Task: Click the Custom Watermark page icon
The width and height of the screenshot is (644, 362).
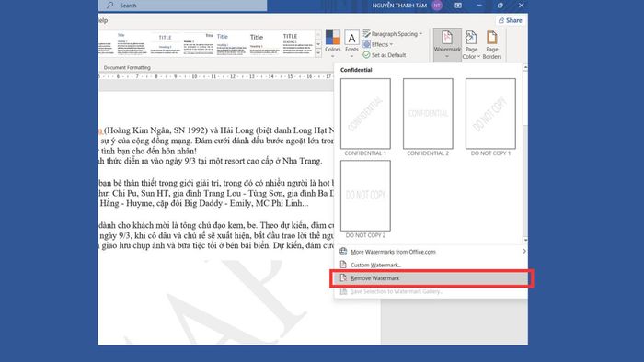Action: coord(343,265)
